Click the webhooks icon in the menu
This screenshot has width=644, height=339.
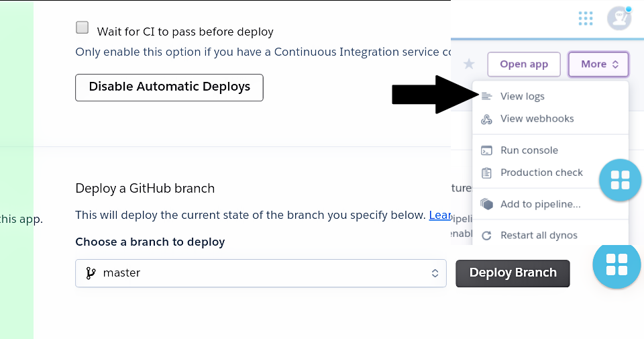click(x=486, y=119)
